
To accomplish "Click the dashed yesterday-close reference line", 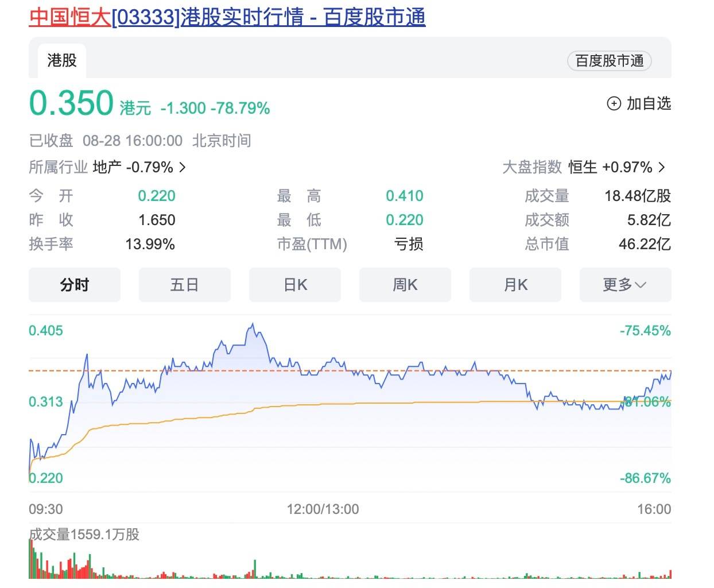I will (x=344, y=370).
